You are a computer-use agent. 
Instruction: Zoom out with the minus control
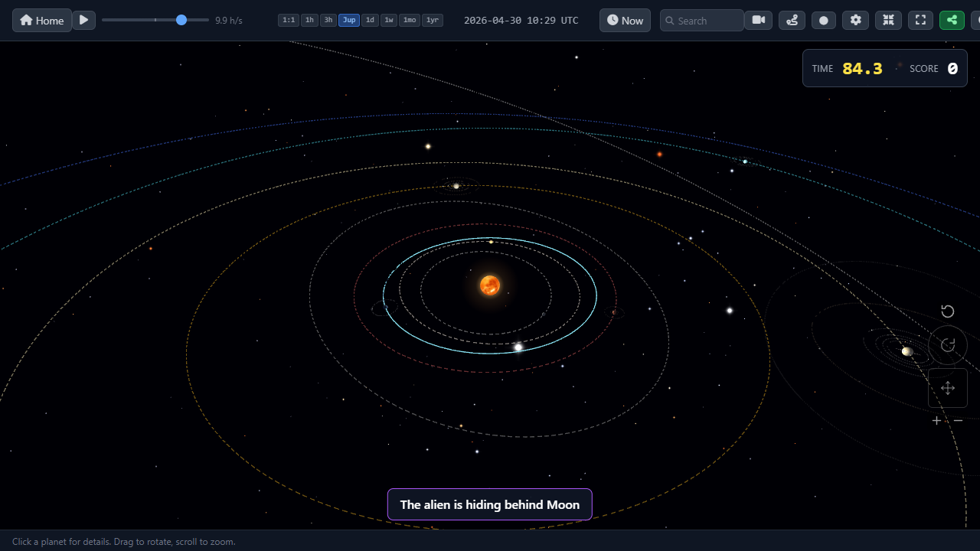tap(958, 420)
